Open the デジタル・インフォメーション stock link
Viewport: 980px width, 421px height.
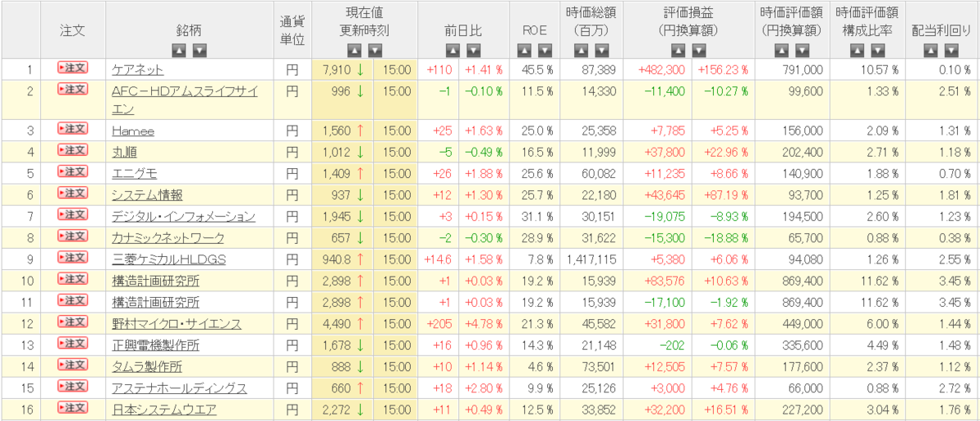(x=184, y=216)
